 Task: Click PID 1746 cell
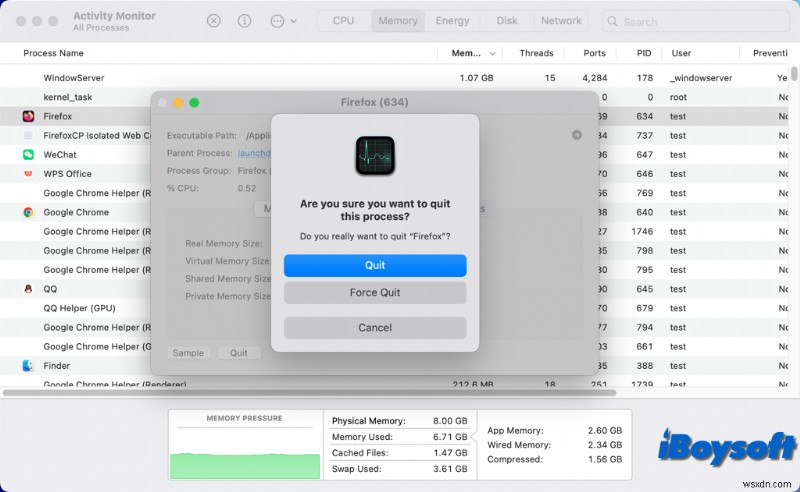642,231
